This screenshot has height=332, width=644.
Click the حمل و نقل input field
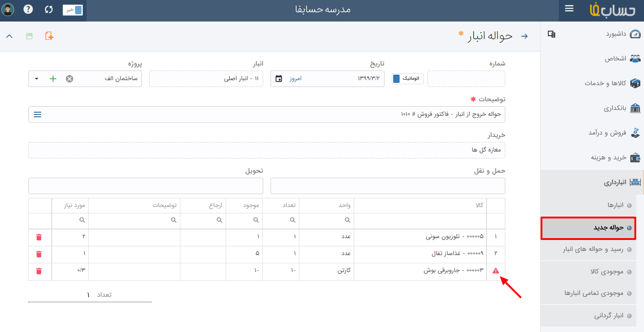click(388, 186)
